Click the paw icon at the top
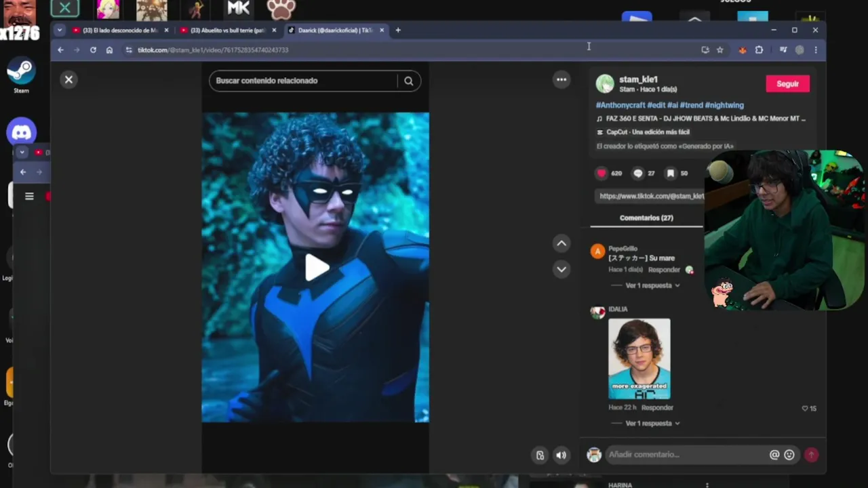 pos(281,9)
